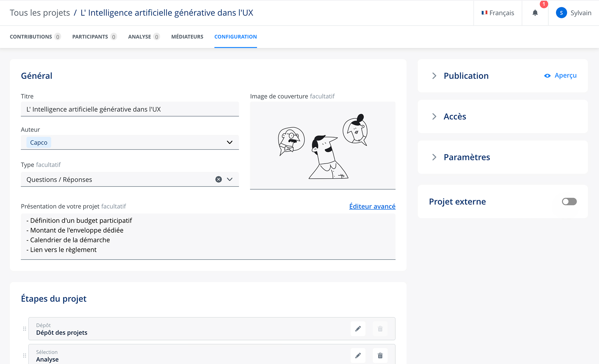Viewport: 599px width, 364px height.
Task: Enable the Projet externe toggle
Action: click(569, 202)
